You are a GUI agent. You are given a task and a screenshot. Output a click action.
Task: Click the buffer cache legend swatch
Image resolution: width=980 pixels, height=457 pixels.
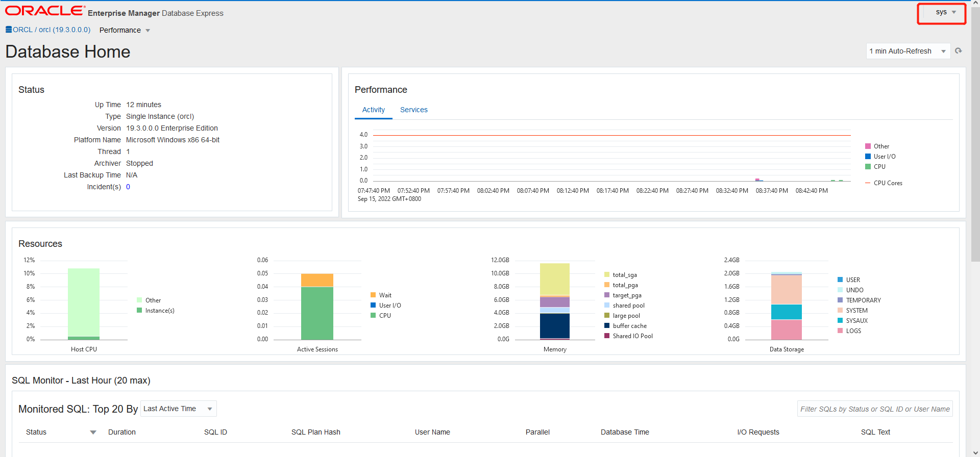(607, 326)
